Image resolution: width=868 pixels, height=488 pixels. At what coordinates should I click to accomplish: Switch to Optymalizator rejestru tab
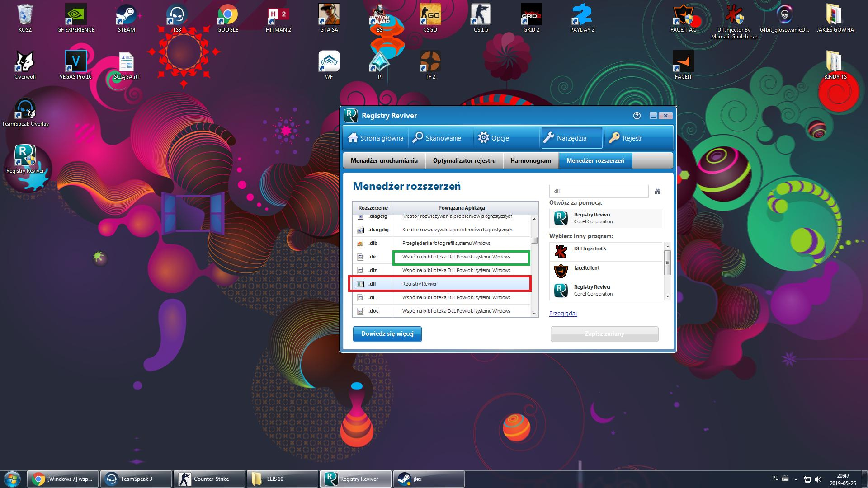point(464,160)
